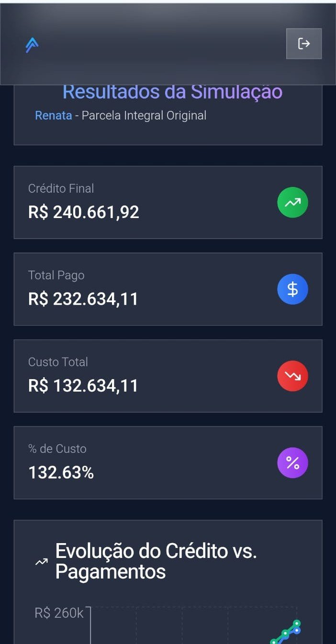336x644 pixels.
Task: Click the % de Custo label
Action: coord(57,448)
